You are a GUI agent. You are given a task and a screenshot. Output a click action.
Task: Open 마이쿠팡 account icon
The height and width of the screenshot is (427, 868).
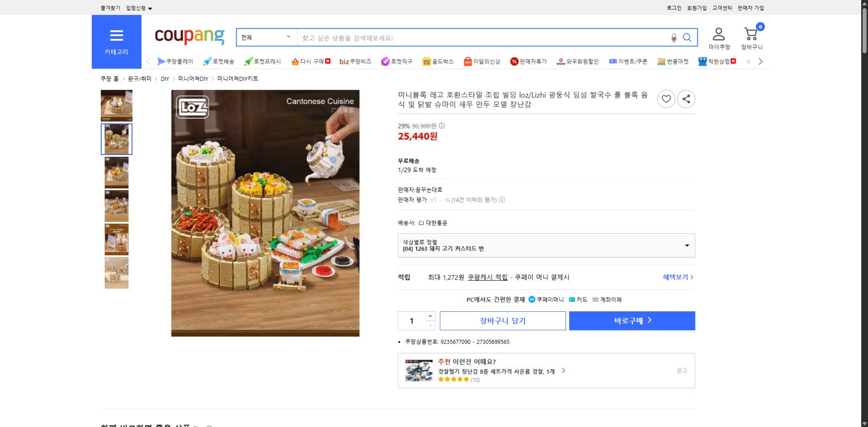click(718, 33)
